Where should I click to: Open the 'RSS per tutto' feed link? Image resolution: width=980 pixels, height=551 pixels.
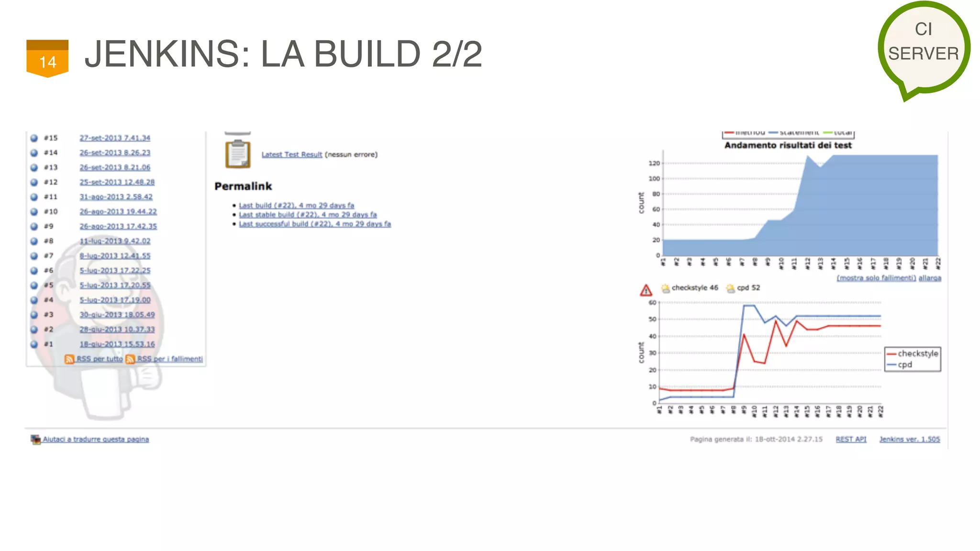pyautogui.click(x=100, y=359)
